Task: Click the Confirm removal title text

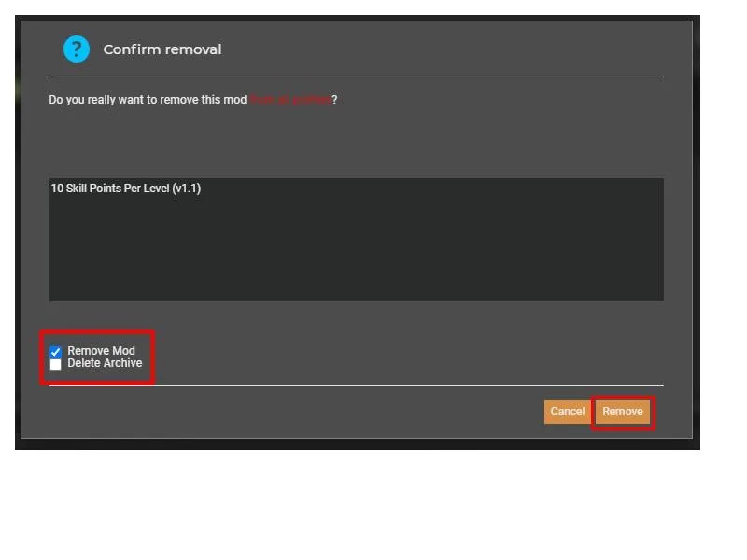Action: tap(162, 49)
